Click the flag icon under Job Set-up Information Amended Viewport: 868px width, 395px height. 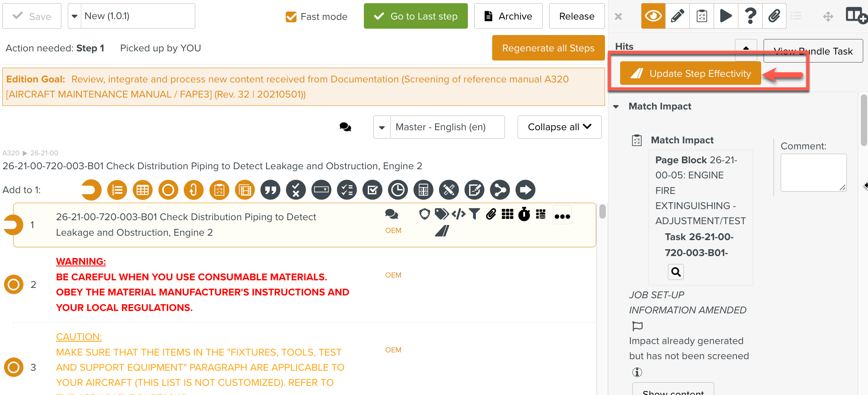pyautogui.click(x=637, y=326)
